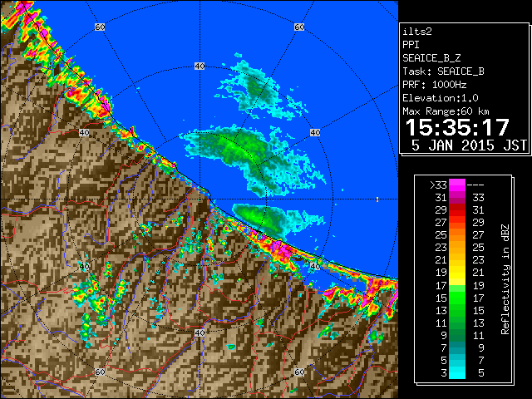Click the 'PPI' scan type label
Image resolution: width=532 pixels, height=399 pixels.
coord(411,45)
